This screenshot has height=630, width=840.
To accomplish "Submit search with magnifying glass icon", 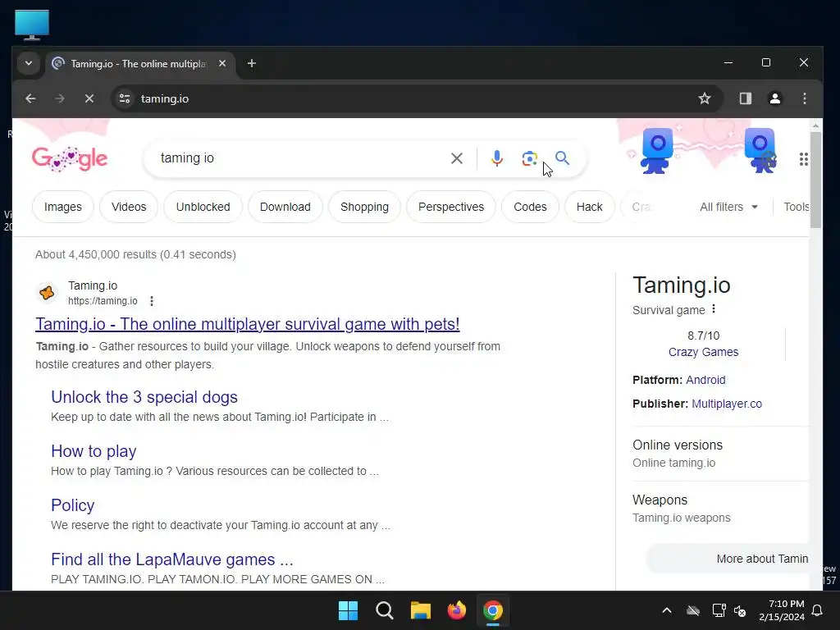I will click(x=562, y=158).
